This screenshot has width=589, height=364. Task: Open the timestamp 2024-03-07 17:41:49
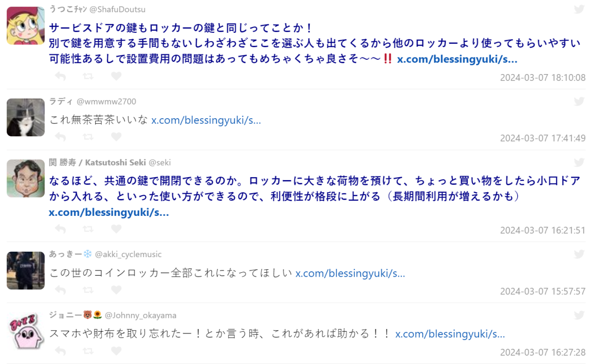point(542,138)
